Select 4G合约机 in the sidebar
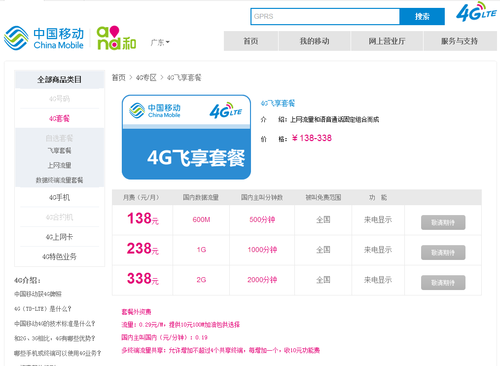The height and width of the screenshot is (366, 500). pos(59,217)
